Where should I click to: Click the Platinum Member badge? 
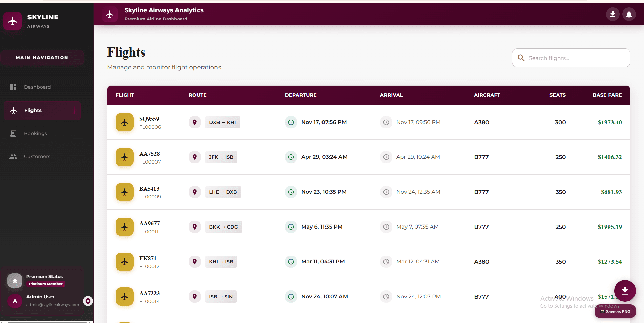coord(46,284)
